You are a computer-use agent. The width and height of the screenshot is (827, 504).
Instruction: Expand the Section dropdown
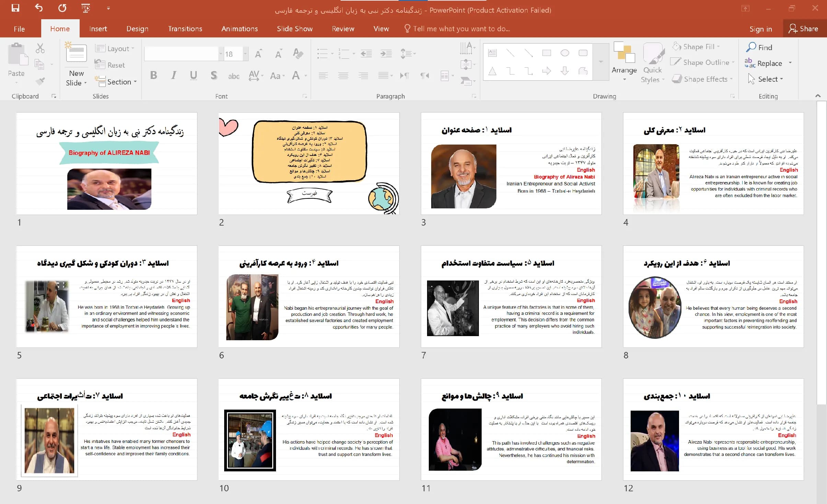[x=116, y=82]
